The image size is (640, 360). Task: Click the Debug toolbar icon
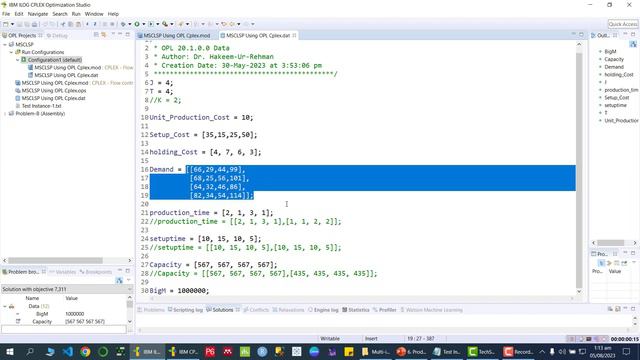122,24
